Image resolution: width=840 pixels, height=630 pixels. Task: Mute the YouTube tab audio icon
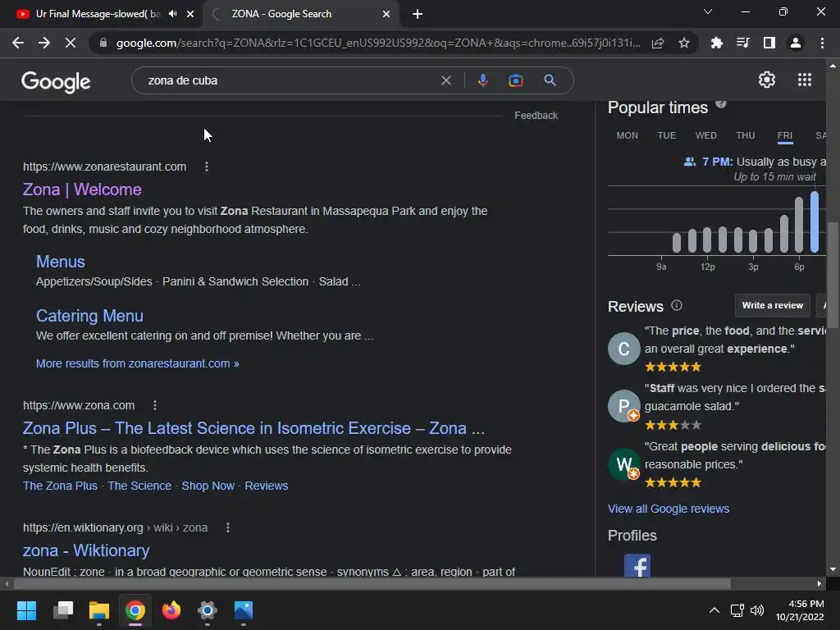pos(172,14)
